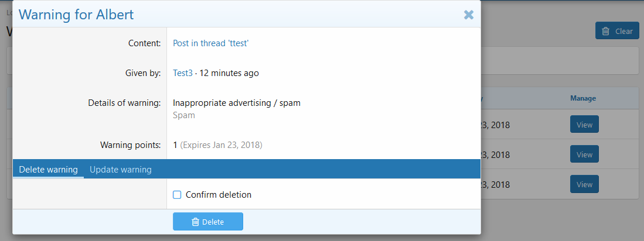Click the 'Warning for Albert' dialog title
644x241 pixels.
[x=76, y=15]
